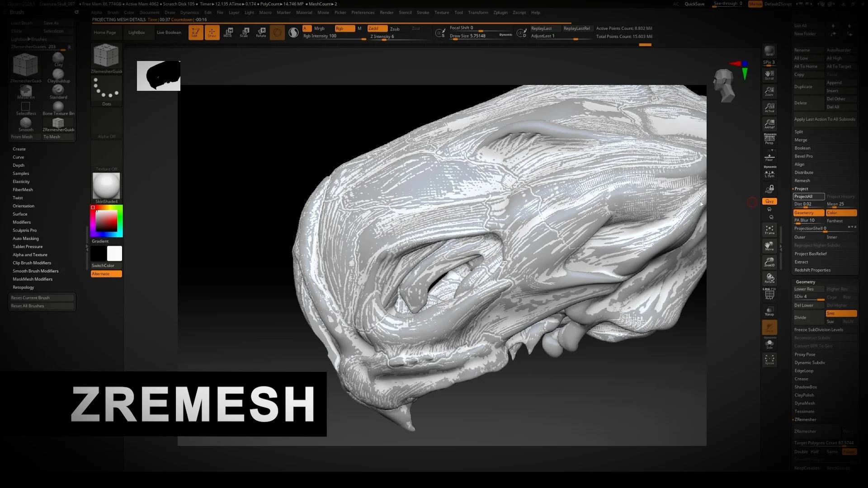Adjust the Rgb Intensity slider

click(332, 36)
